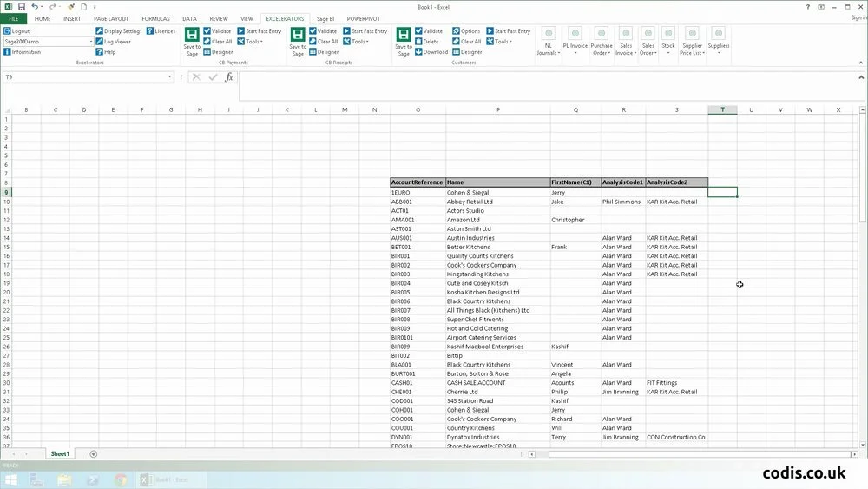
Task: Select column T header
Action: point(722,110)
